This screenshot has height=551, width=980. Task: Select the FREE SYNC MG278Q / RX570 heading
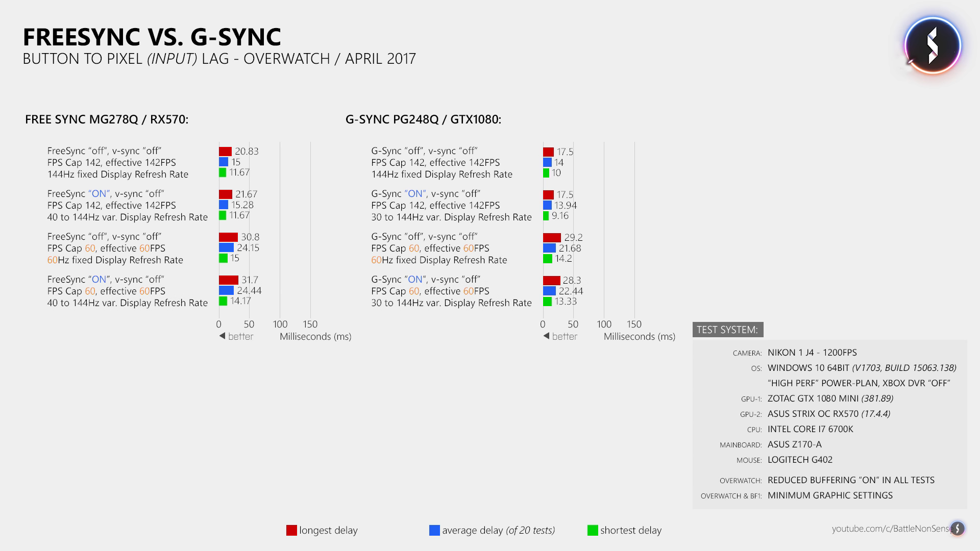pos(107,119)
